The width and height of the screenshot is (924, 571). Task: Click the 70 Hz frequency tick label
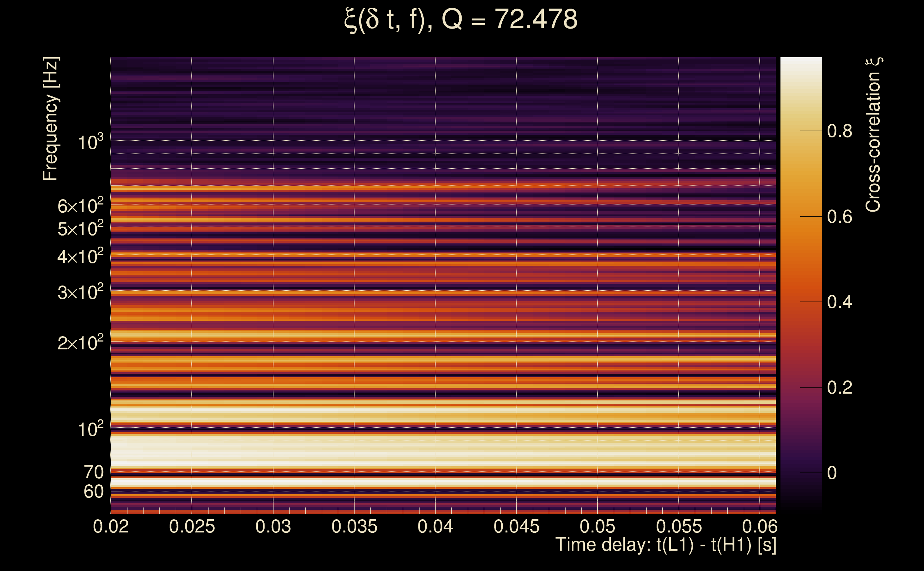[93, 472]
